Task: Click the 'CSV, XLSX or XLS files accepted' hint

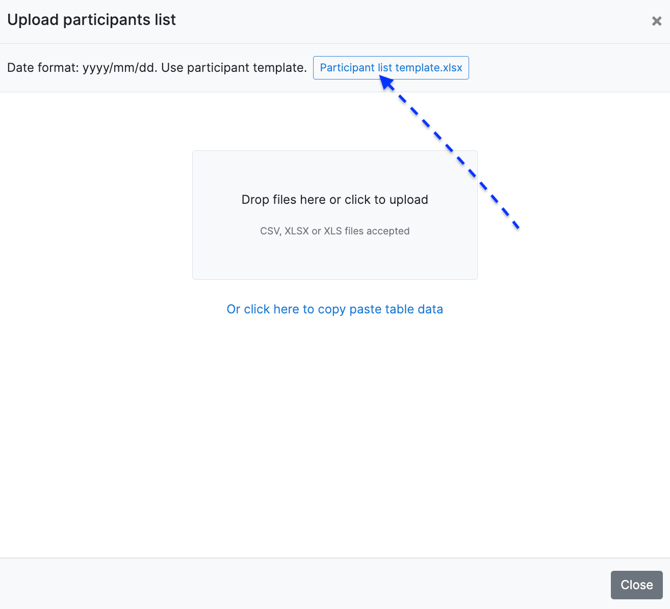Action: pos(335,231)
